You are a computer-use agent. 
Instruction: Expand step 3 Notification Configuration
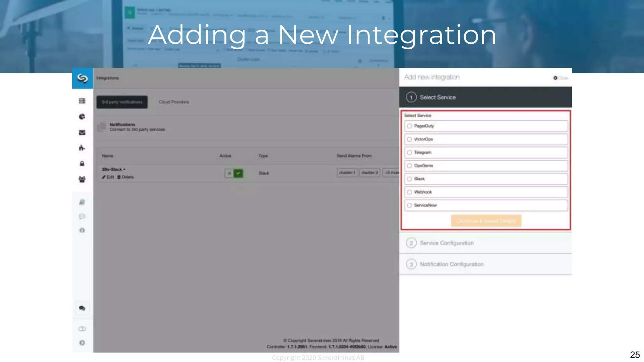(x=485, y=264)
